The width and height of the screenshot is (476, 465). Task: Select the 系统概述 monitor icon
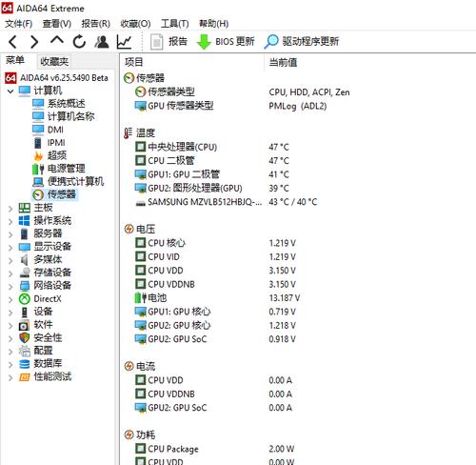pyautogui.click(x=38, y=104)
